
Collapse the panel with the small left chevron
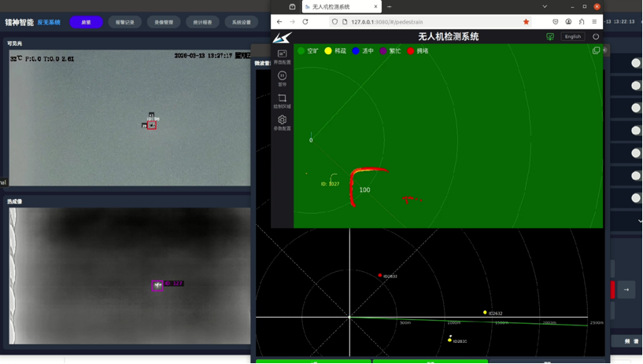pos(604,50)
